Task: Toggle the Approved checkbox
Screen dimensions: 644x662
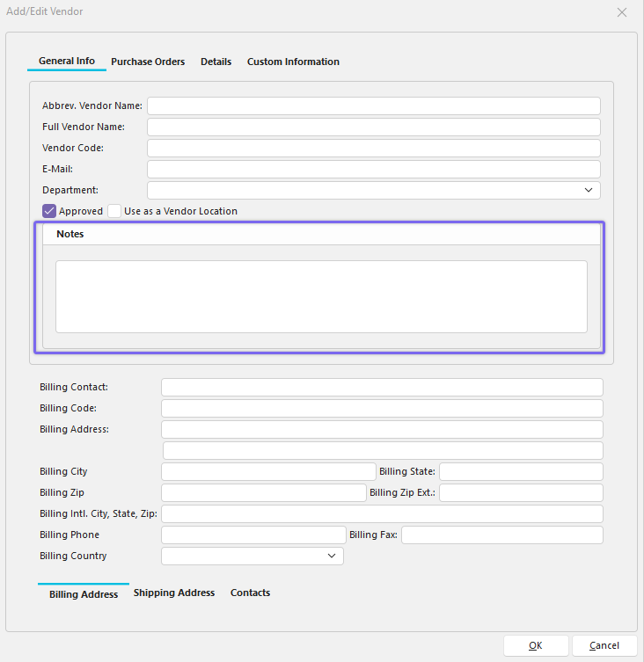Action: pyautogui.click(x=49, y=211)
